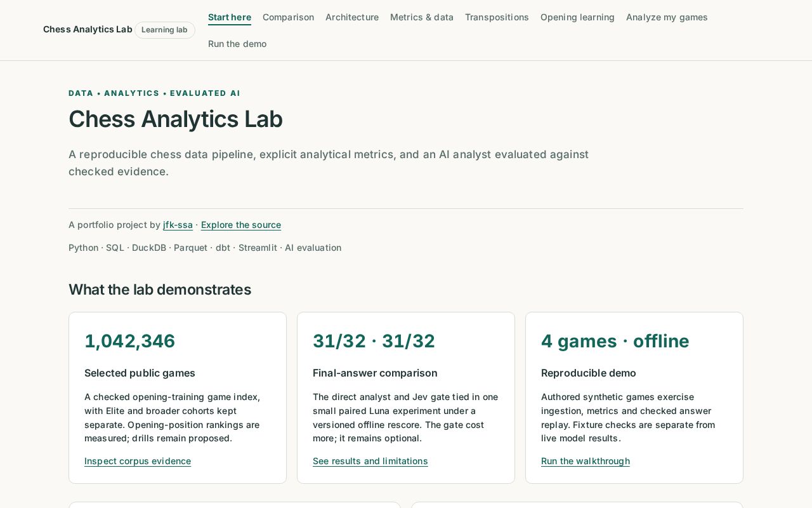Viewport: 812px width, 508px height.
Task: Click the Final-answer comparison heading
Action: (x=375, y=373)
